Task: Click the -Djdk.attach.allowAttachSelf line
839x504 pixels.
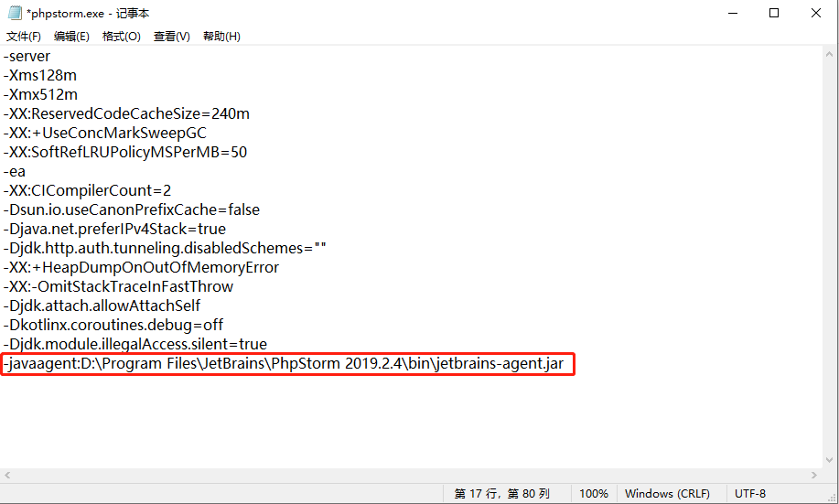Action: 102,306
